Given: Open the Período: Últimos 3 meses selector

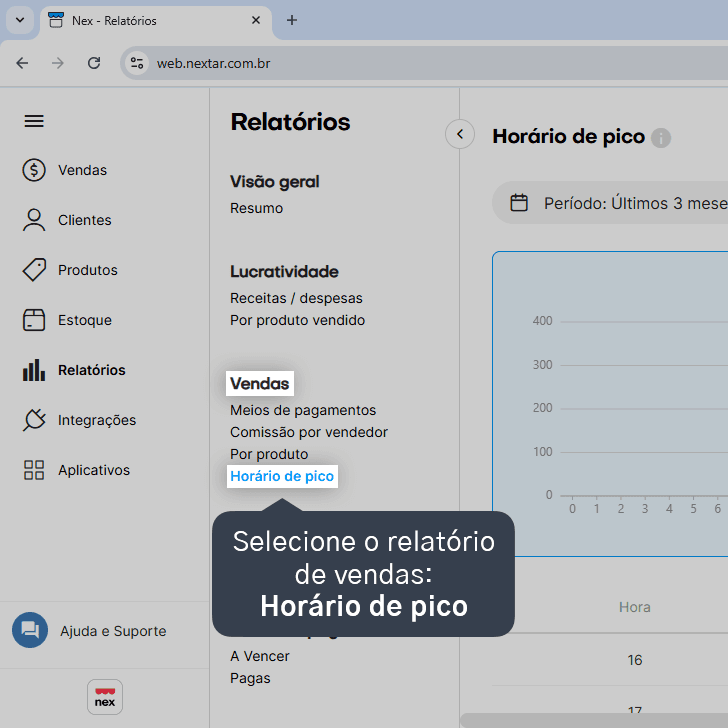Looking at the screenshot, I should (x=610, y=203).
